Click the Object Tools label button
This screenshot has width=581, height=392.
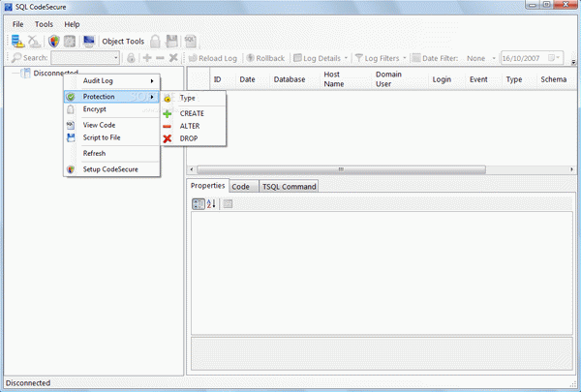tap(123, 42)
